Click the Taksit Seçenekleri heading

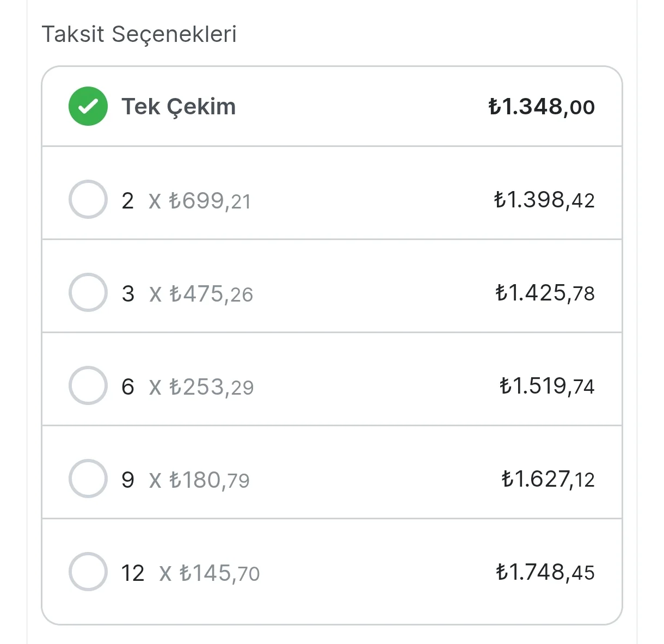(139, 34)
